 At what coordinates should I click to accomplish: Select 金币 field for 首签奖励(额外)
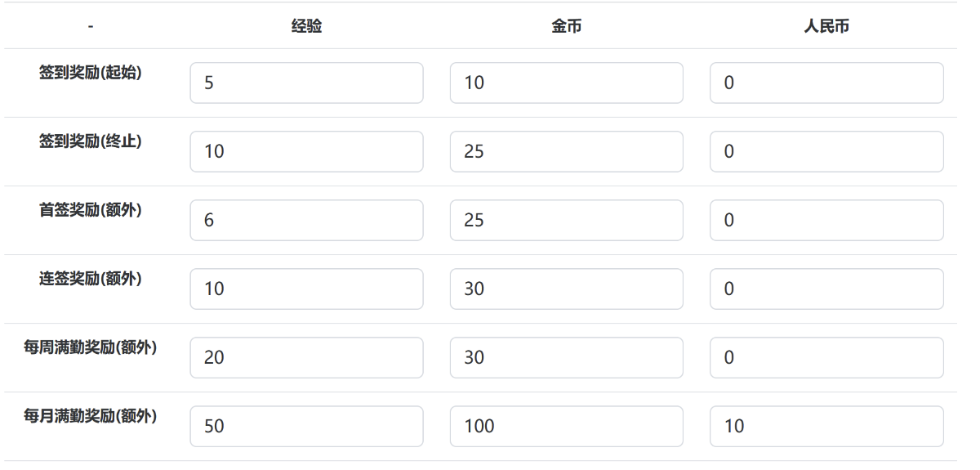click(x=566, y=220)
